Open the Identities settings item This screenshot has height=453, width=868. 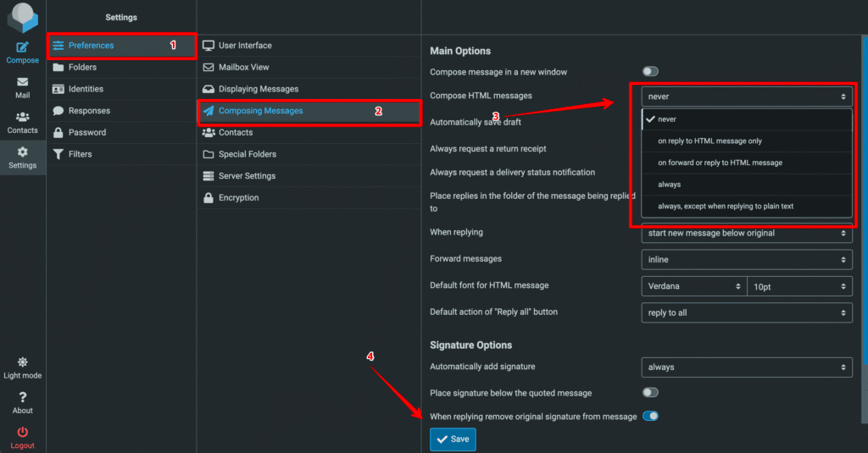pyautogui.click(x=86, y=89)
